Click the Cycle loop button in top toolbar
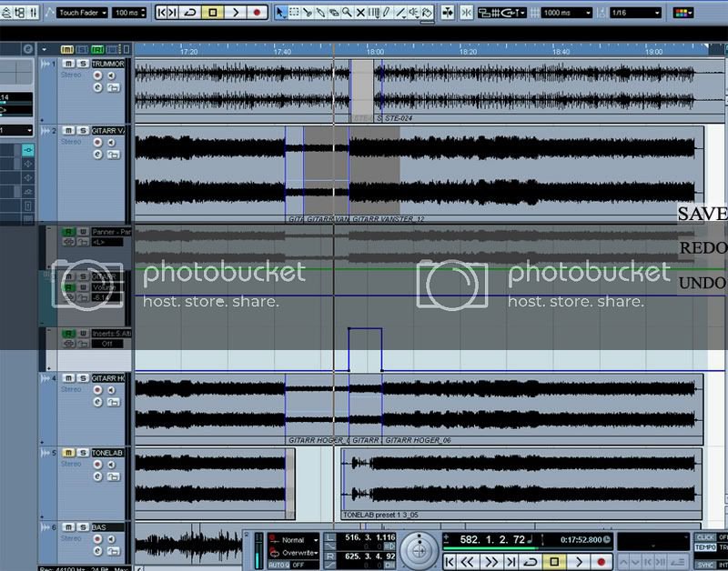 (x=190, y=13)
